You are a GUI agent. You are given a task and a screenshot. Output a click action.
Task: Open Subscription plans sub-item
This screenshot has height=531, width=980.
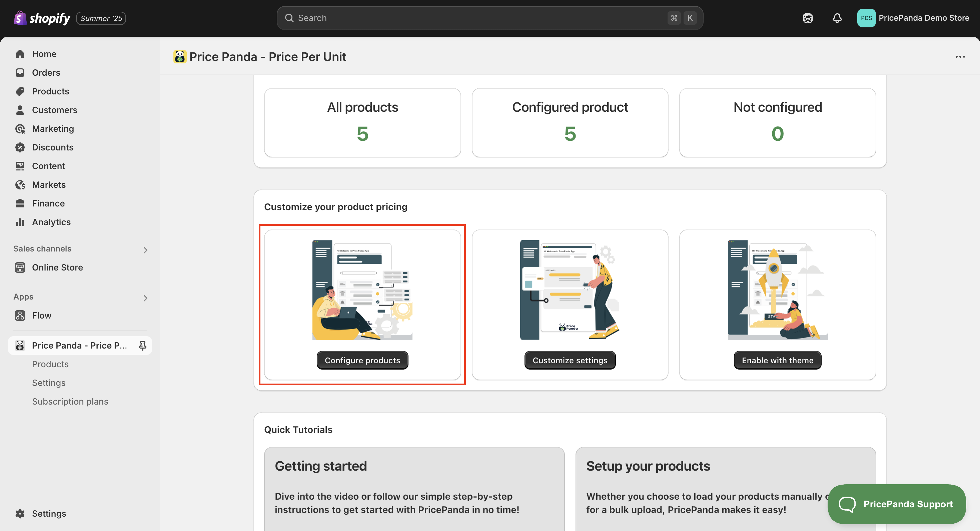70,401
